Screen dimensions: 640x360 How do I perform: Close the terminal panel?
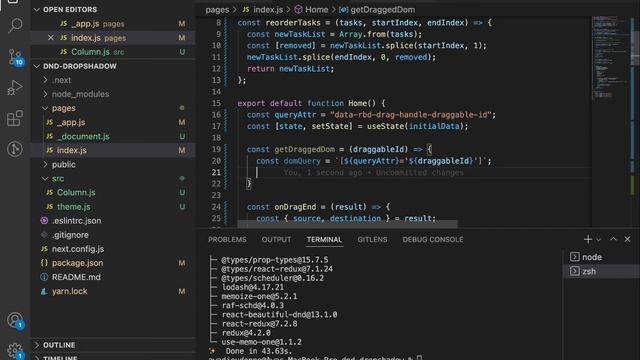coord(627,240)
